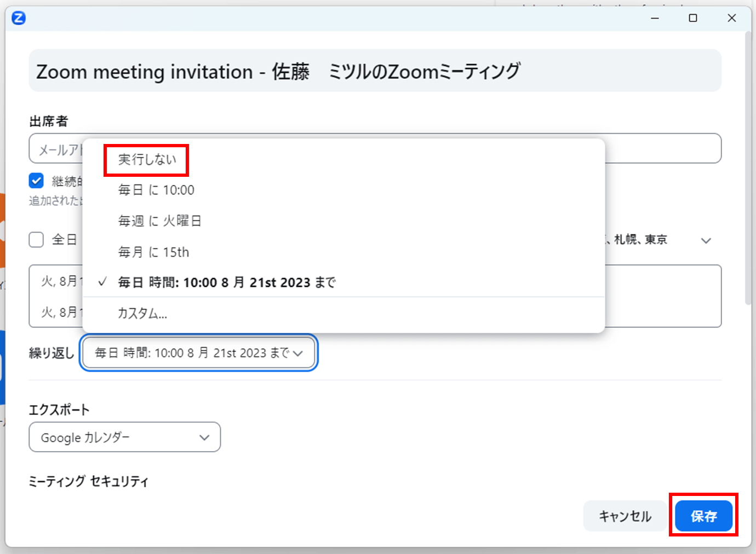Choose 毎日 に 10:00 repeat option
The width and height of the screenshot is (756, 554).
[156, 190]
